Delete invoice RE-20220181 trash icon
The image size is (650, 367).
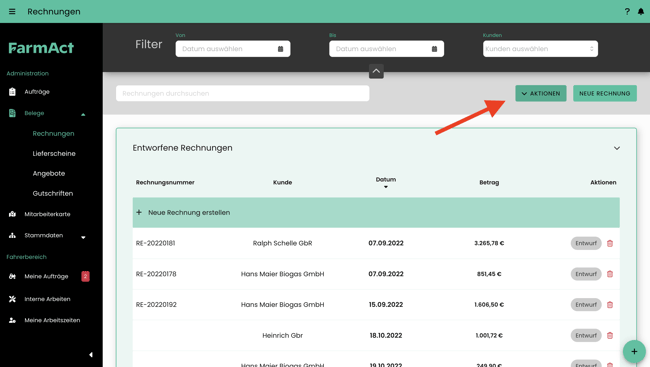(x=610, y=243)
